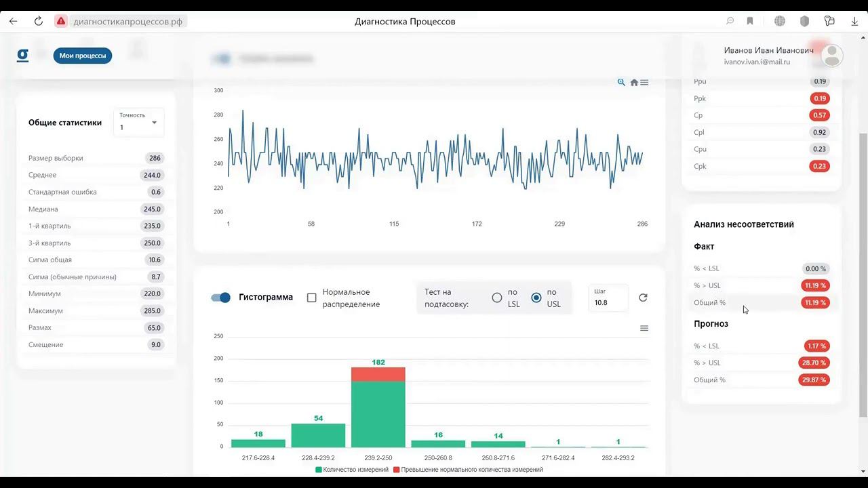Expand the Точность dropdown
This screenshot has width=868, height=488.
[x=139, y=123]
